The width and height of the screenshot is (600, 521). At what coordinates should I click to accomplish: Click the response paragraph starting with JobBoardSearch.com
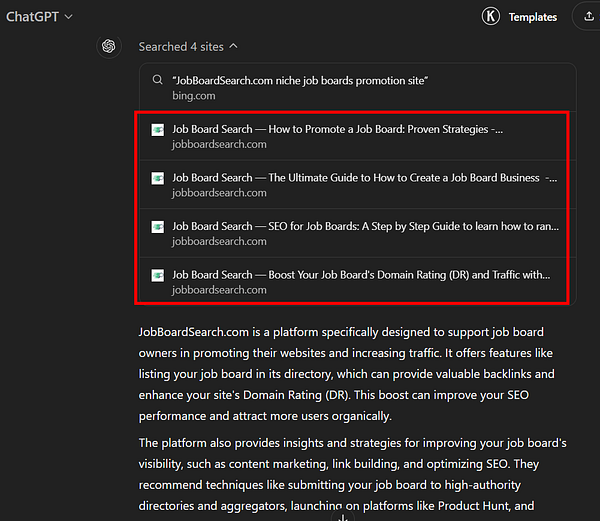coord(345,373)
